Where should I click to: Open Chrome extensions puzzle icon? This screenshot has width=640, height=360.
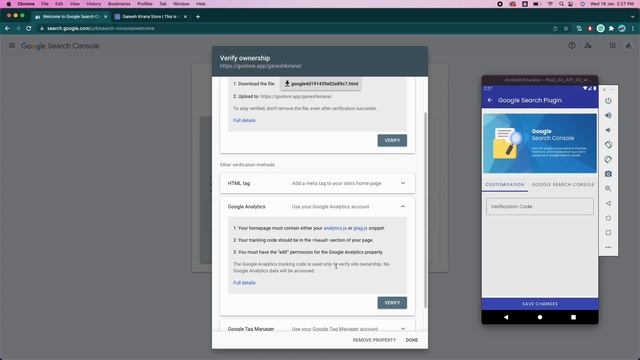[611, 29]
